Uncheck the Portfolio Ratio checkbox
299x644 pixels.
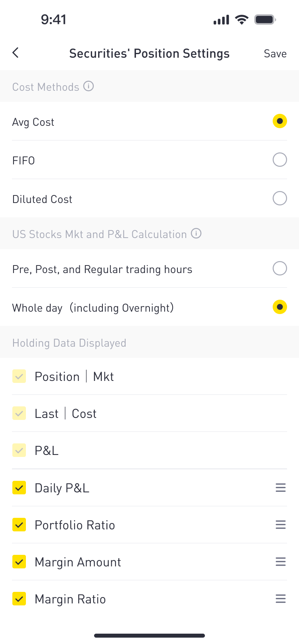coord(19,525)
